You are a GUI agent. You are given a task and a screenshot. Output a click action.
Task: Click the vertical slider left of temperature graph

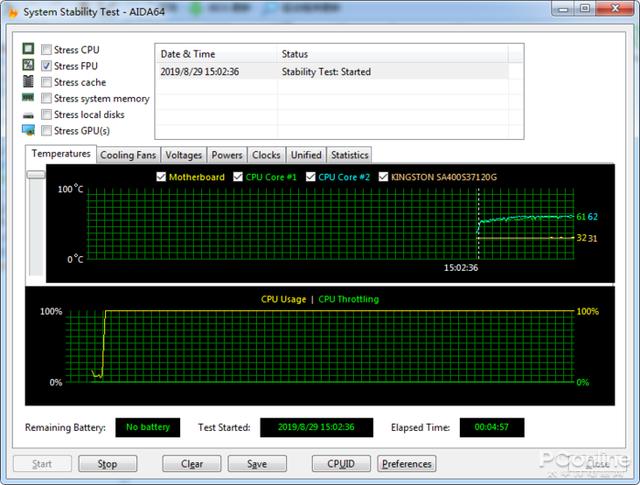(x=36, y=175)
